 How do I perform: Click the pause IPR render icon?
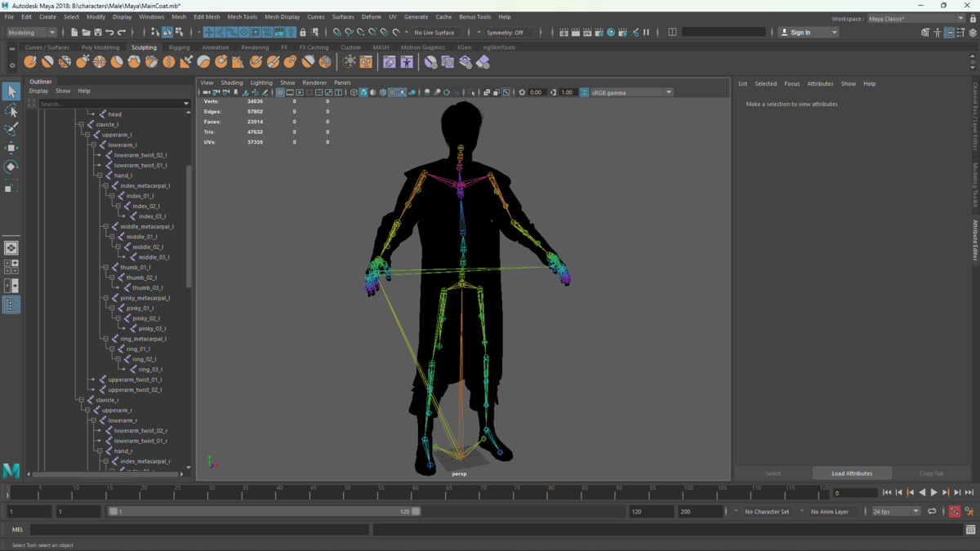click(646, 33)
